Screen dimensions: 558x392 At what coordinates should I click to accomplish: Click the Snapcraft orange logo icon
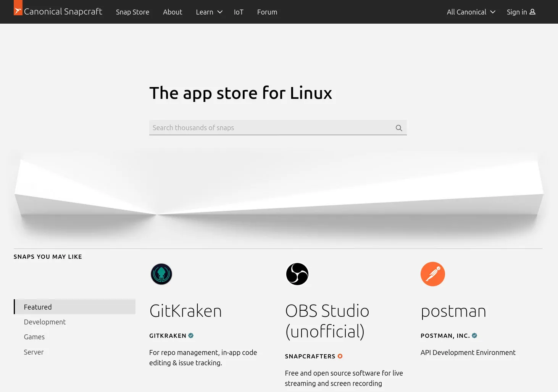pos(18,8)
